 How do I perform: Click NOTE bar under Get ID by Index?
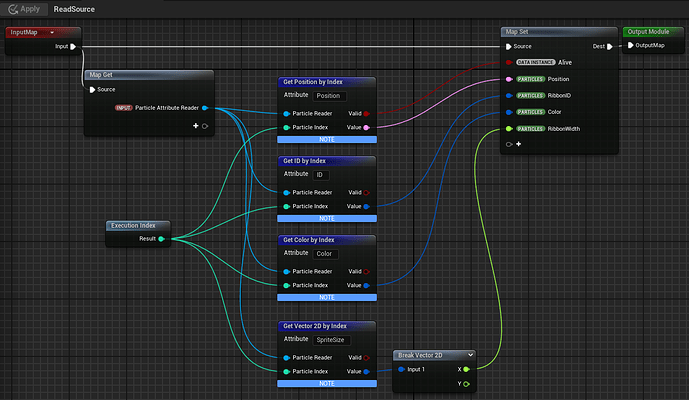[x=327, y=218]
